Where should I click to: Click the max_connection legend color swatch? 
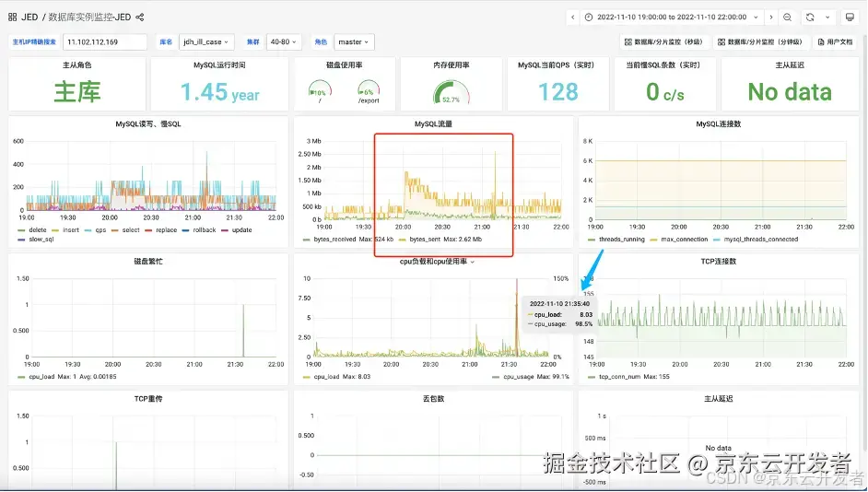[x=654, y=240]
